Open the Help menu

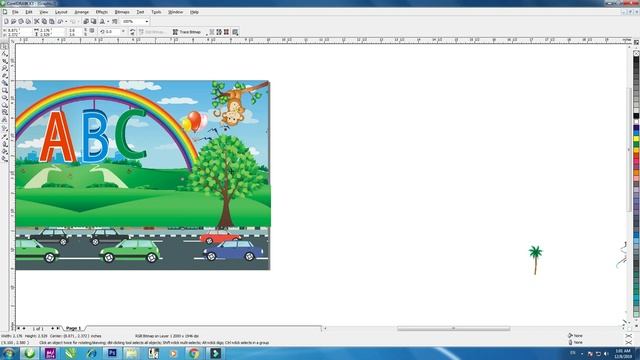(194, 12)
